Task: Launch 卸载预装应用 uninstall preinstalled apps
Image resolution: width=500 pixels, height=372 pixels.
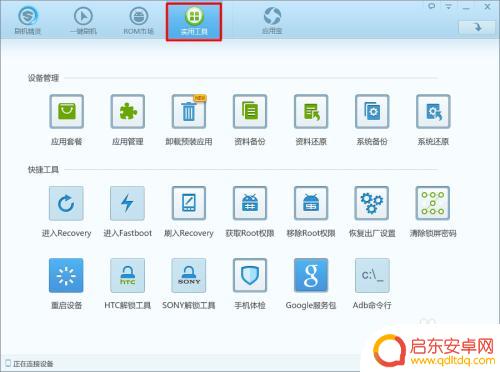Action: 189,112
